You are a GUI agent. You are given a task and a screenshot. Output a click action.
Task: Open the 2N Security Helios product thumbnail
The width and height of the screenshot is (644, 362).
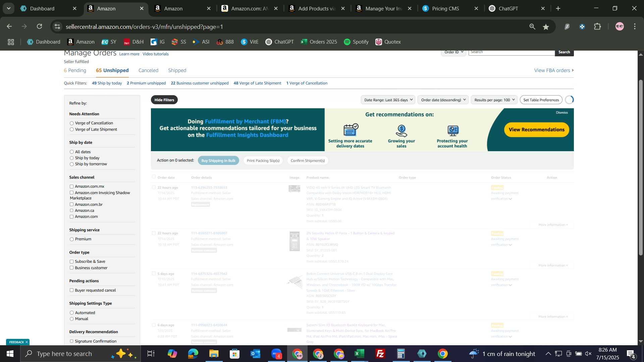[x=294, y=241]
